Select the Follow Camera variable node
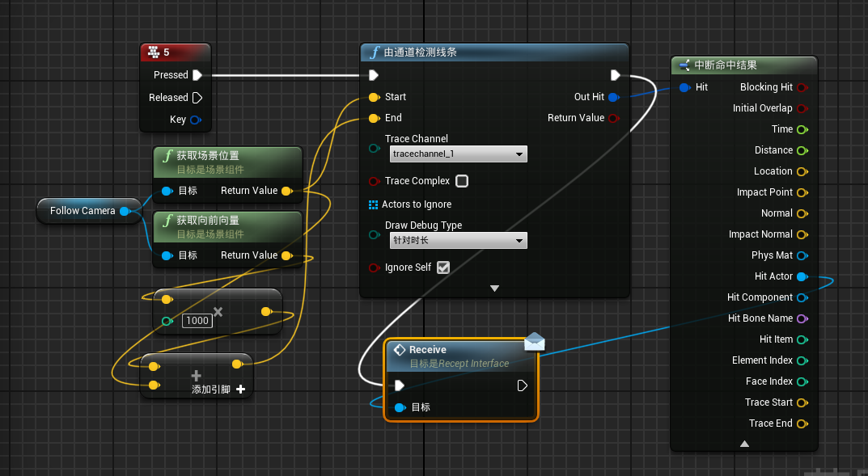 (x=83, y=210)
